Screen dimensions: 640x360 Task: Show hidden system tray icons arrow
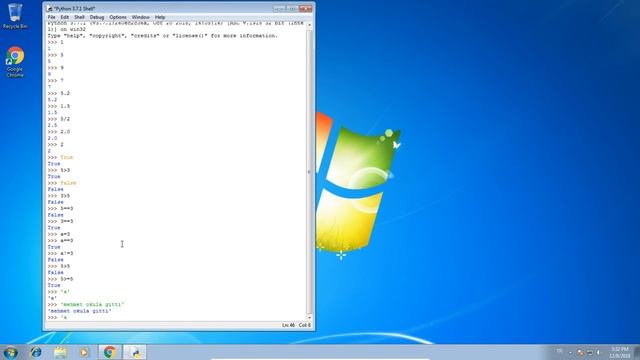[570, 352]
